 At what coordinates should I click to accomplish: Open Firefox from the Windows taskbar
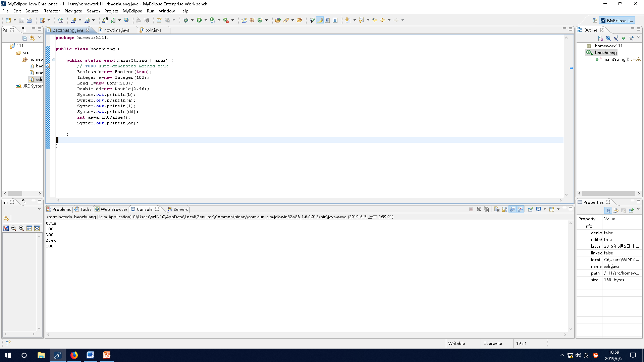tap(74, 355)
